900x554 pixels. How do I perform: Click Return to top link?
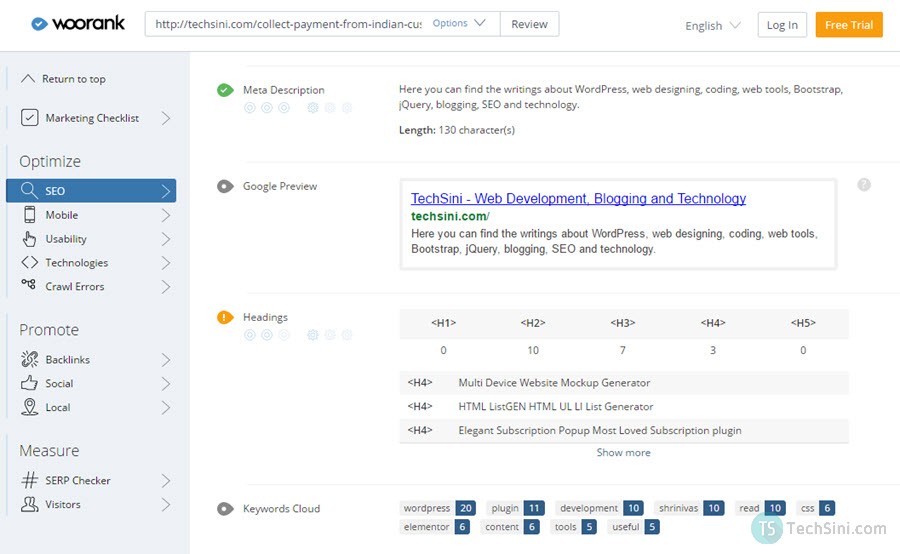tap(73, 79)
